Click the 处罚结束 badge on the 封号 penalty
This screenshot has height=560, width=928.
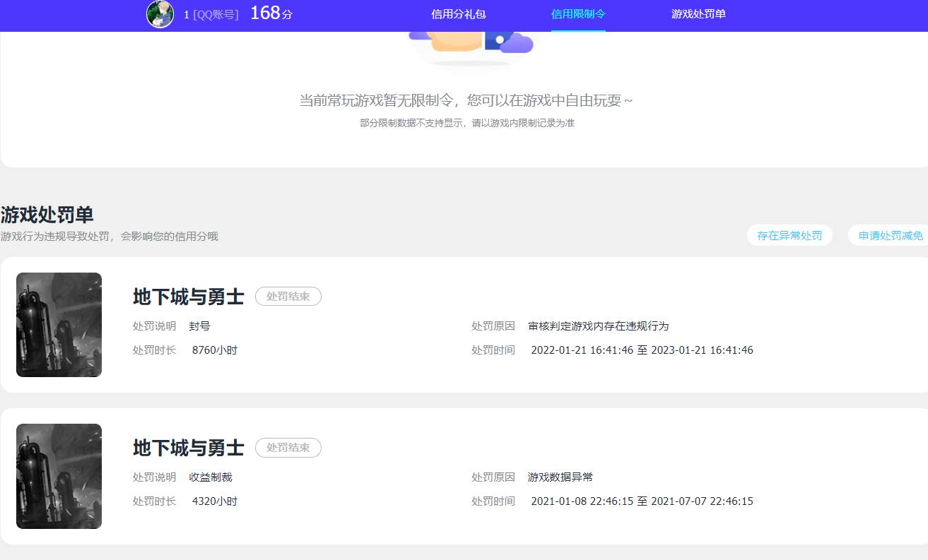point(288,297)
